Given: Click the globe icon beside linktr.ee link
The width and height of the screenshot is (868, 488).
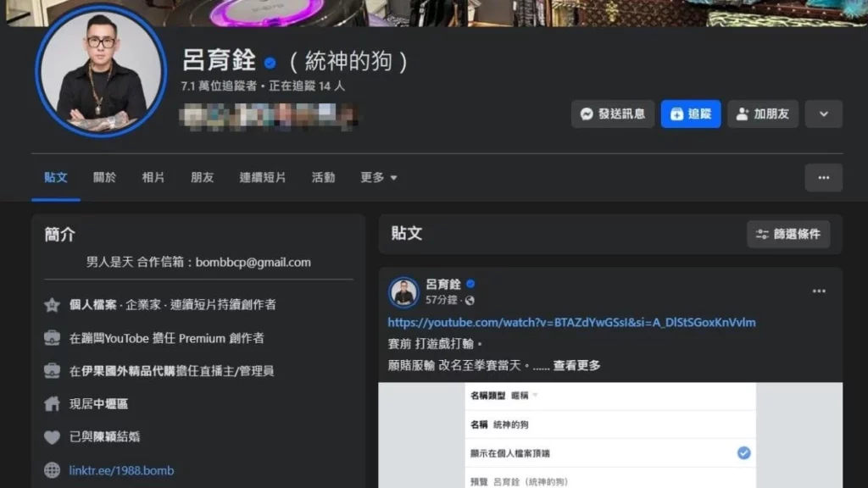Looking at the screenshot, I should click(x=52, y=470).
